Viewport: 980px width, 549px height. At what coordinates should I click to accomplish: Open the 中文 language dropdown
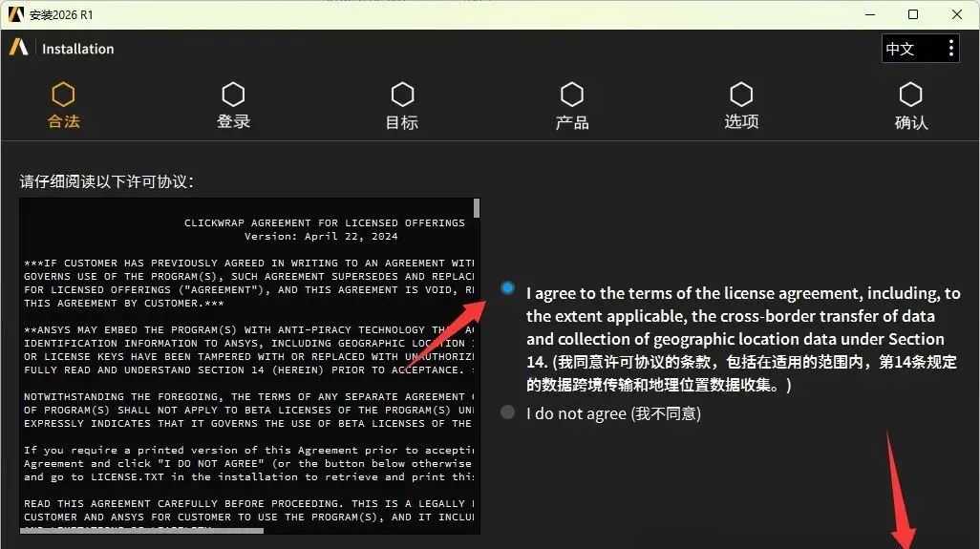(x=920, y=48)
